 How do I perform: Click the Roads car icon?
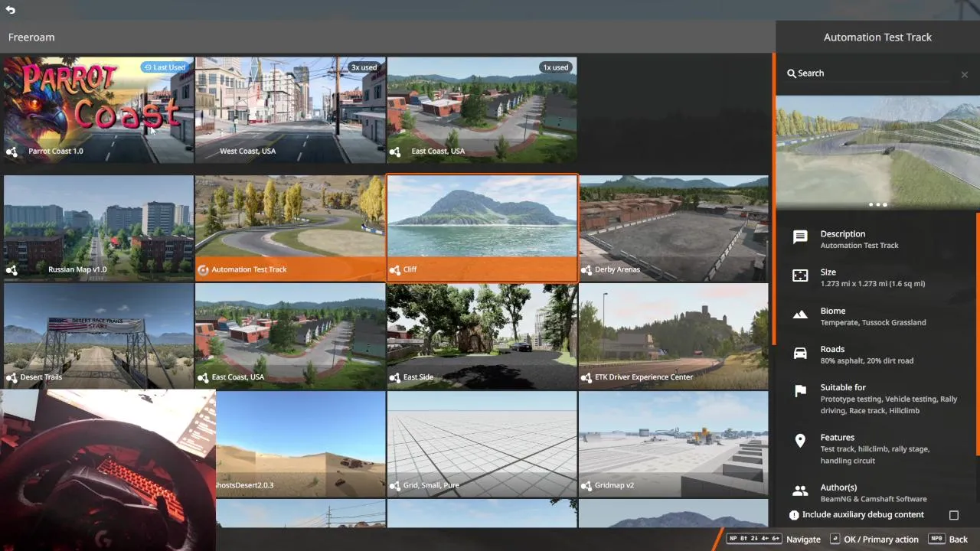(800, 353)
